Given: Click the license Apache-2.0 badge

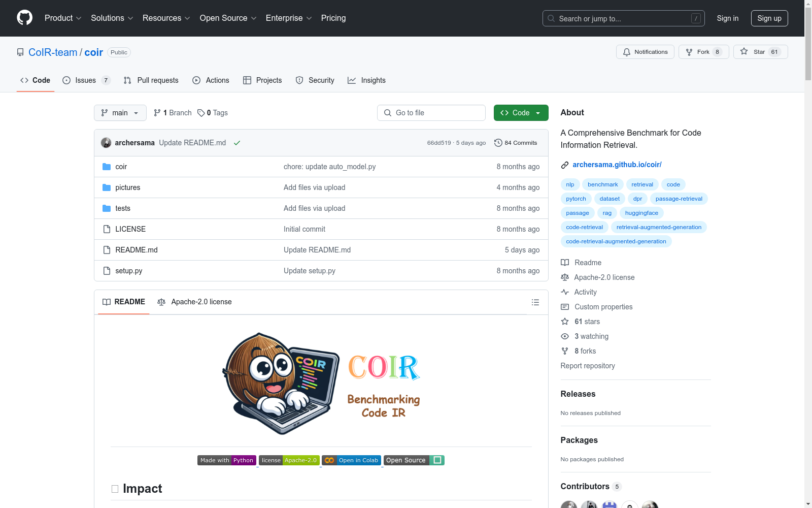Looking at the screenshot, I should click(x=289, y=460).
